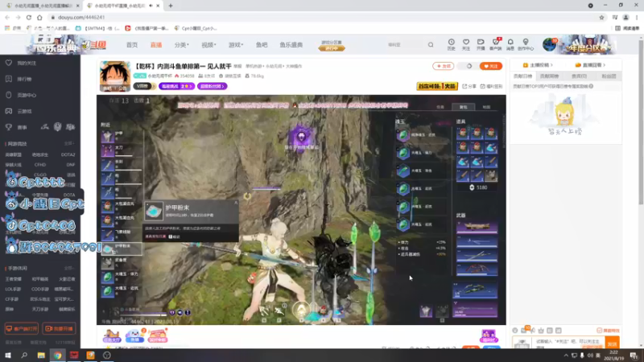Open the Windows Start menu

pyautogui.click(x=8, y=356)
